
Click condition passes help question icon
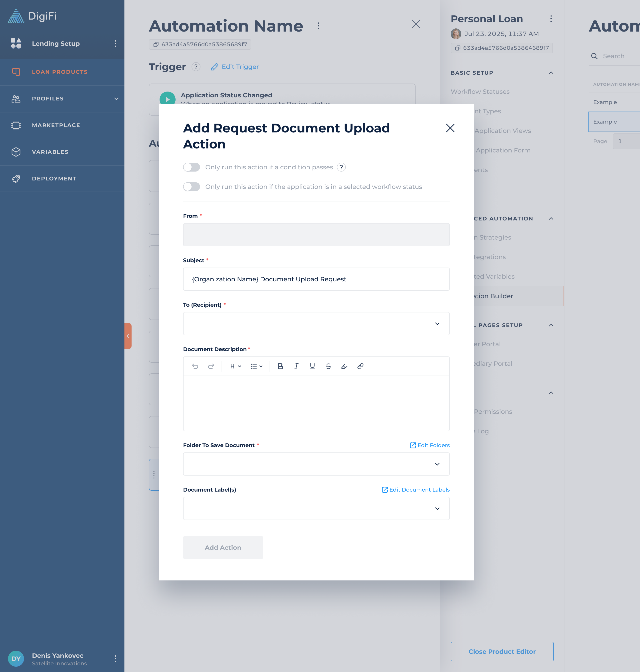coord(341,167)
